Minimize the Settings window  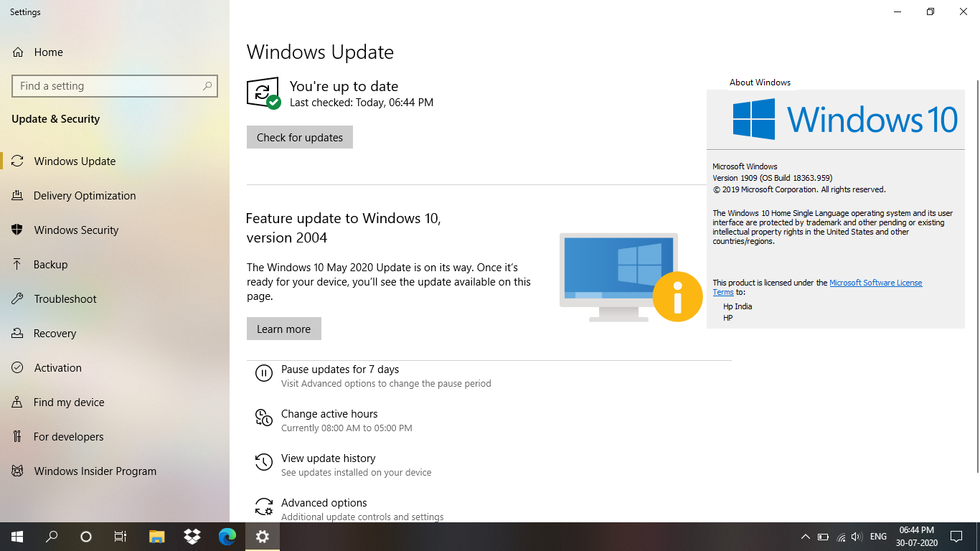(897, 11)
